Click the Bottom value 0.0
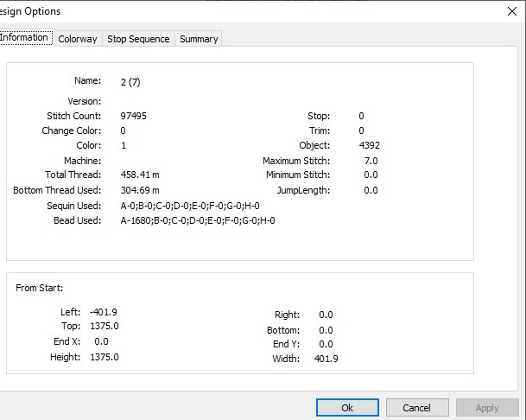 [326, 330]
